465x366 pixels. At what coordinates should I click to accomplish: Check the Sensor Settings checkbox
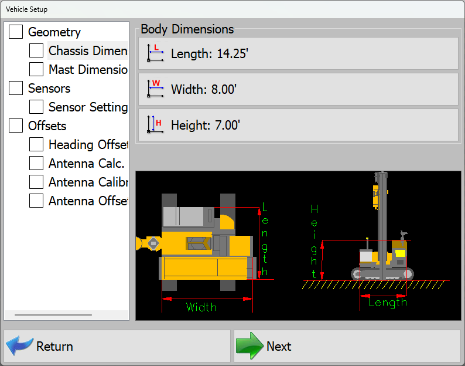[36, 107]
